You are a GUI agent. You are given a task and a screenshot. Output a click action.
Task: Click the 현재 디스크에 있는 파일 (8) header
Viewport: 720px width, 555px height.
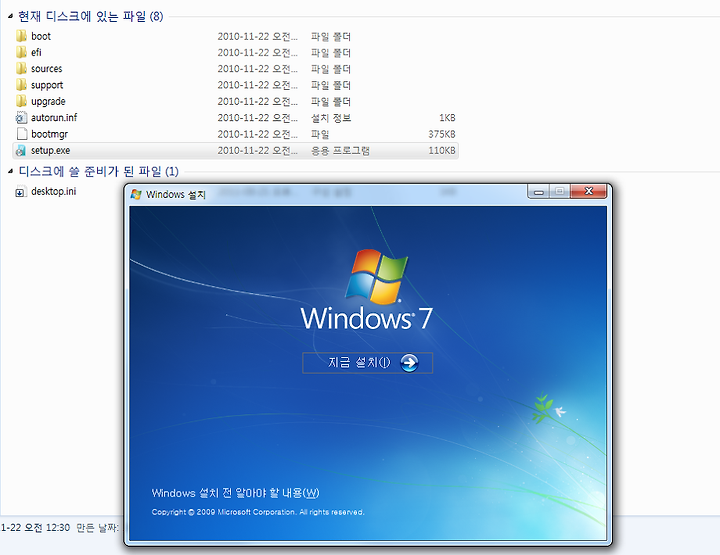click(x=90, y=17)
